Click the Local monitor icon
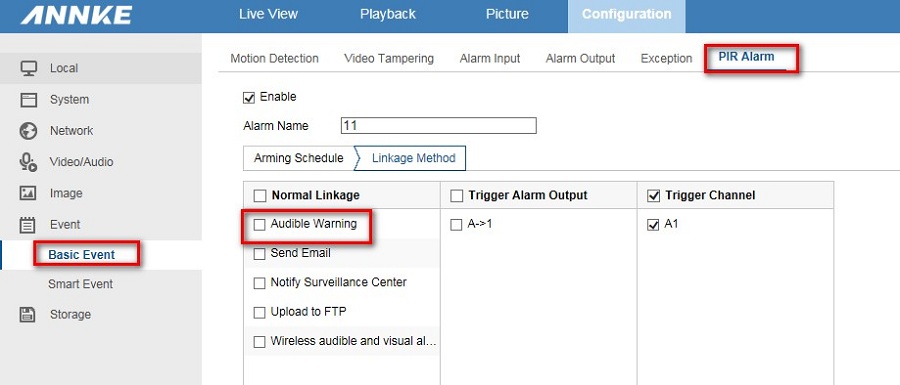900x385 pixels. (x=28, y=68)
